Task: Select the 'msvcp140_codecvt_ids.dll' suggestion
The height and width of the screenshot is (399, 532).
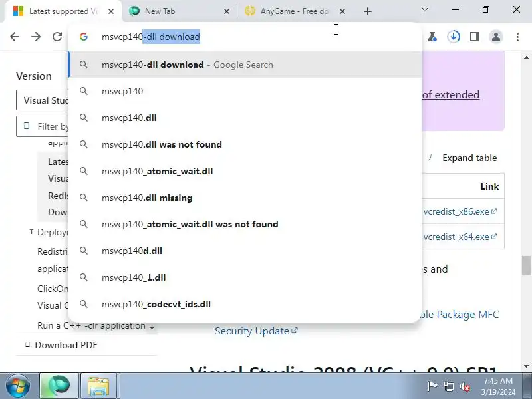Action: [x=245, y=304]
